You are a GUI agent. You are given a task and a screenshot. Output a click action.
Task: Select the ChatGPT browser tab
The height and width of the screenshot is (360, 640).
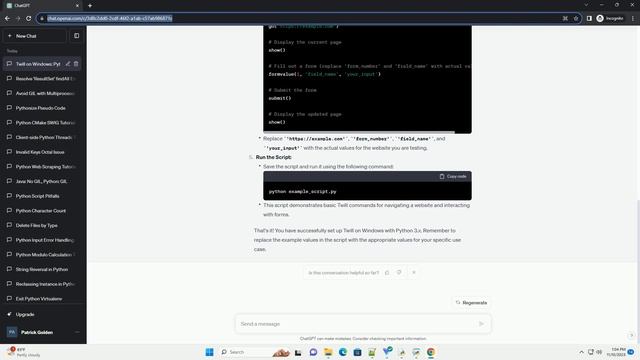click(x=43, y=6)
